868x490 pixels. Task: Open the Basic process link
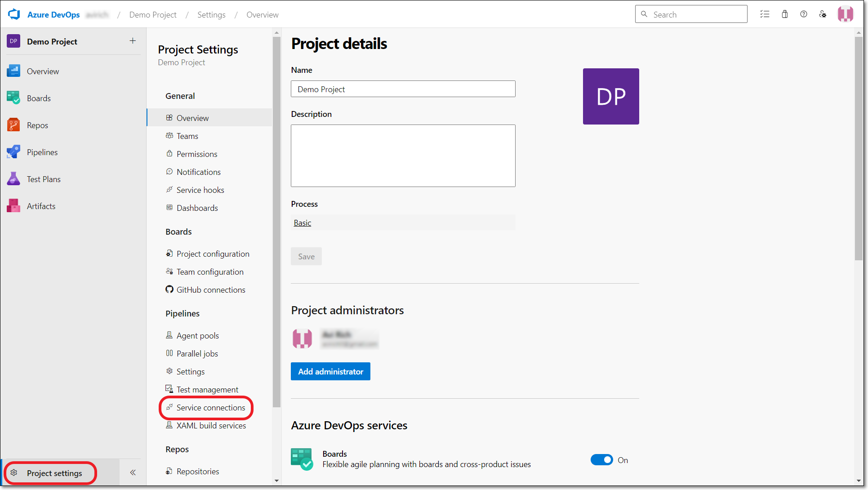coord(302,223)
